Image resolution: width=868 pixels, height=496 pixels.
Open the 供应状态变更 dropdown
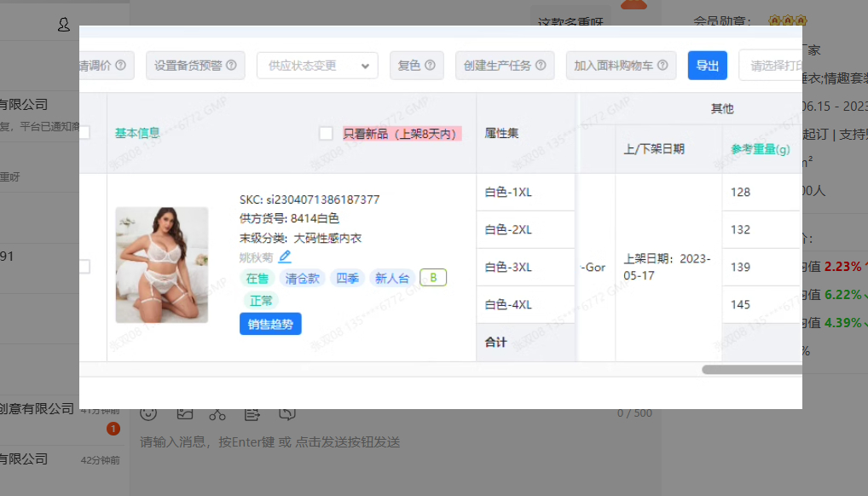pos(317,66)
